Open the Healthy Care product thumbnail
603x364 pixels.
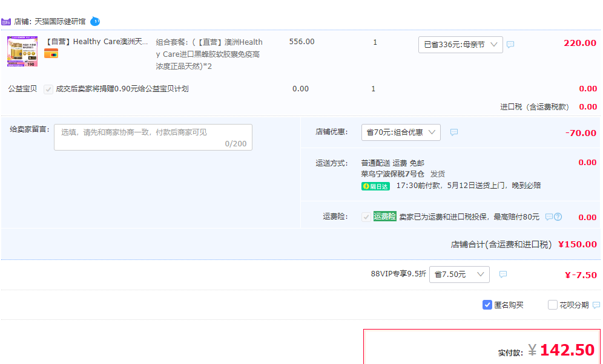click(22, 51)
